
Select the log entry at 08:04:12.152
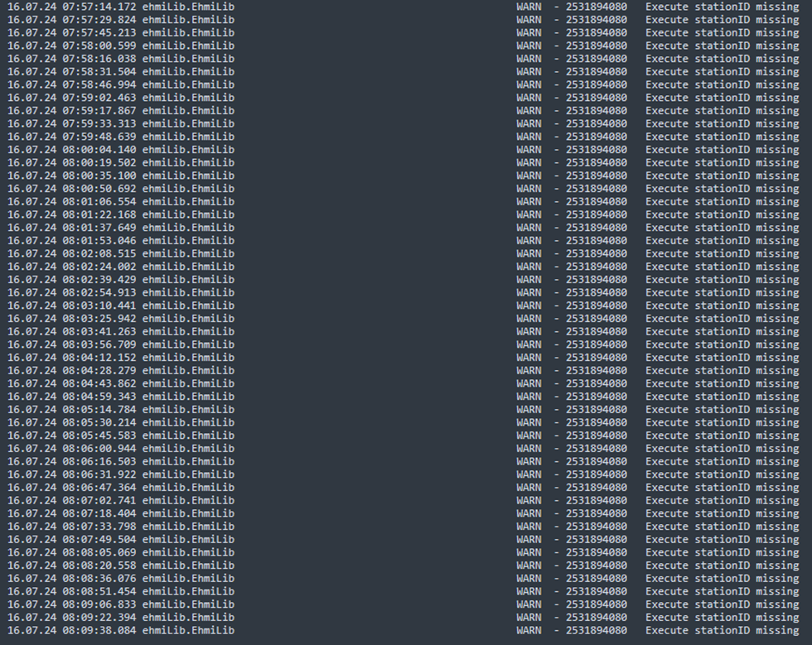coord(403,358)
